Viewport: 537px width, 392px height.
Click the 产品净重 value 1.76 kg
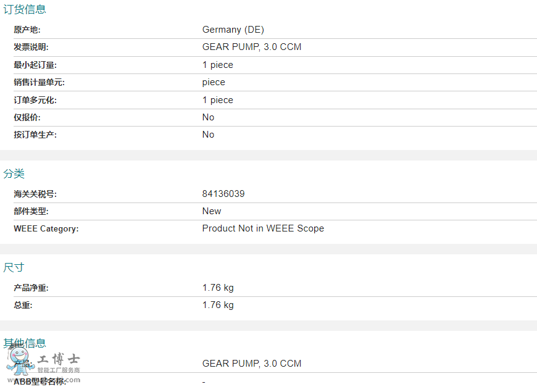(218, 288)
